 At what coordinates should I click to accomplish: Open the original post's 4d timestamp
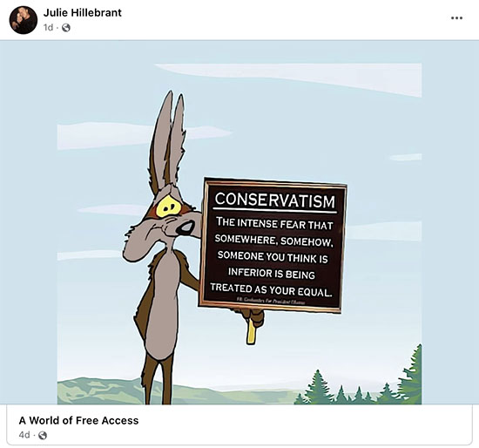24,435
